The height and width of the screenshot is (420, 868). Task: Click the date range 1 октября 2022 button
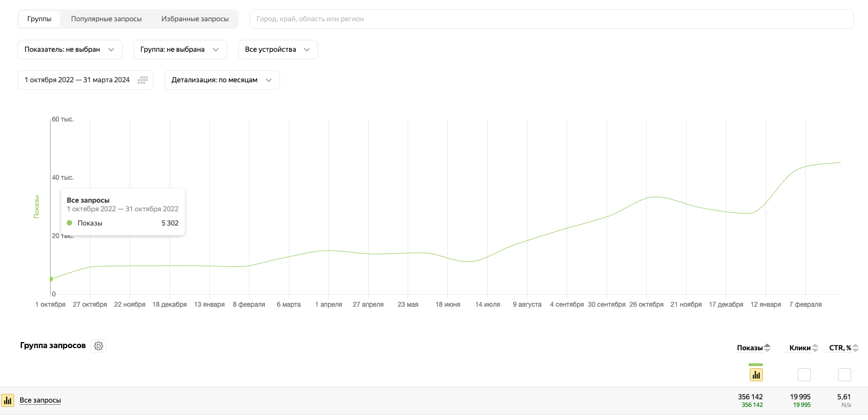tap(77, 80)
